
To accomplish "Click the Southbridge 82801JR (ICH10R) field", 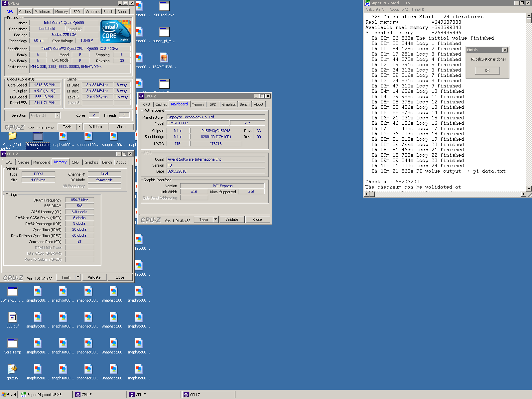I will [x=216, y=137].
